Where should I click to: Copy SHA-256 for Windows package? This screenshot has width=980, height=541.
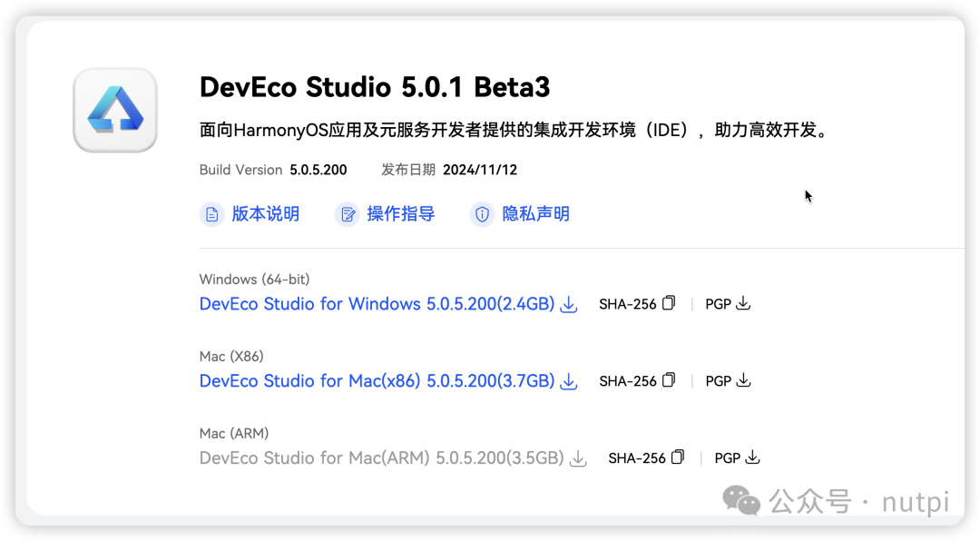tap(669, 303)
